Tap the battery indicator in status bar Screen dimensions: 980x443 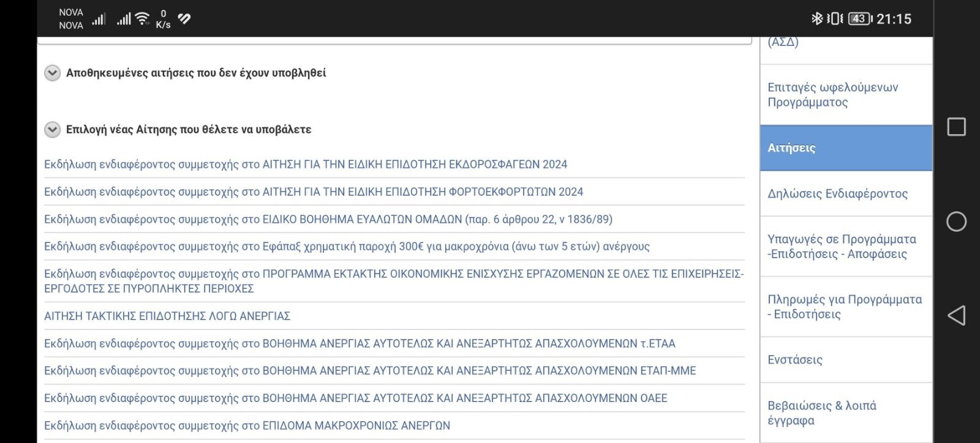(x=860, y=19)
